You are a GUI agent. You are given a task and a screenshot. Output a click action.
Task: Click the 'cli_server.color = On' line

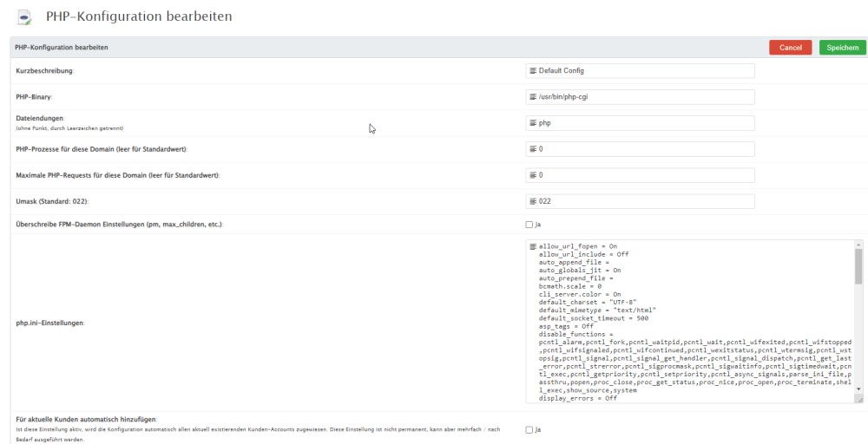[580, 294]
